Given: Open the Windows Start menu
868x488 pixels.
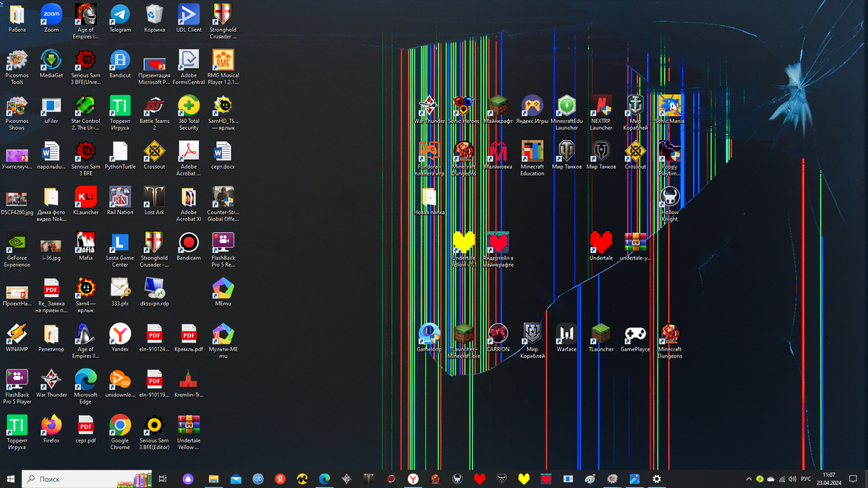Looking at the screenshot, I should [11, 479].
